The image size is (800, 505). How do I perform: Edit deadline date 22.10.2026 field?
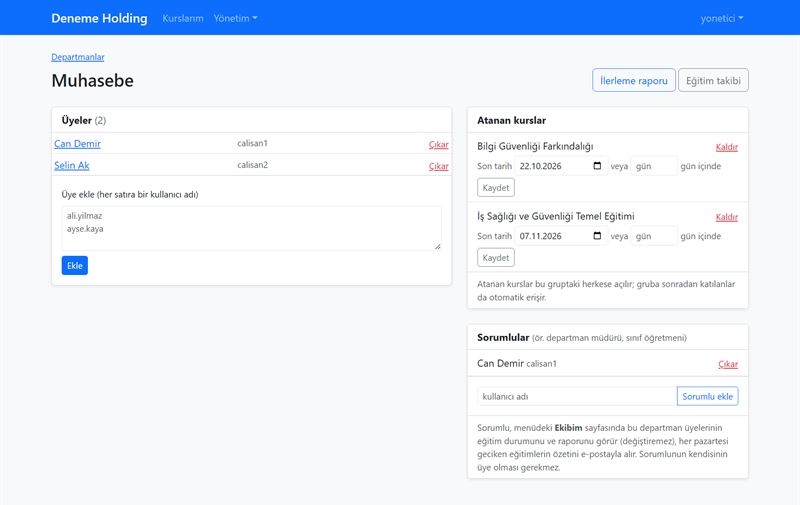(x=561, y=166)
